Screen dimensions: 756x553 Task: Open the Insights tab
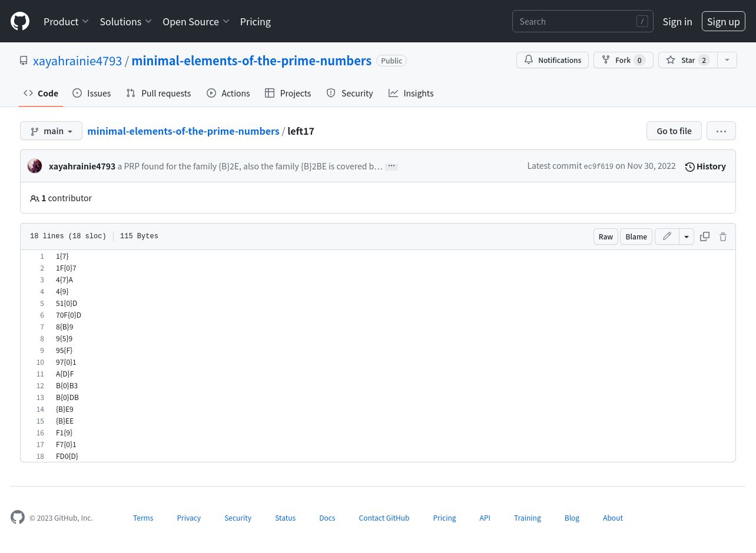point(411,93)
